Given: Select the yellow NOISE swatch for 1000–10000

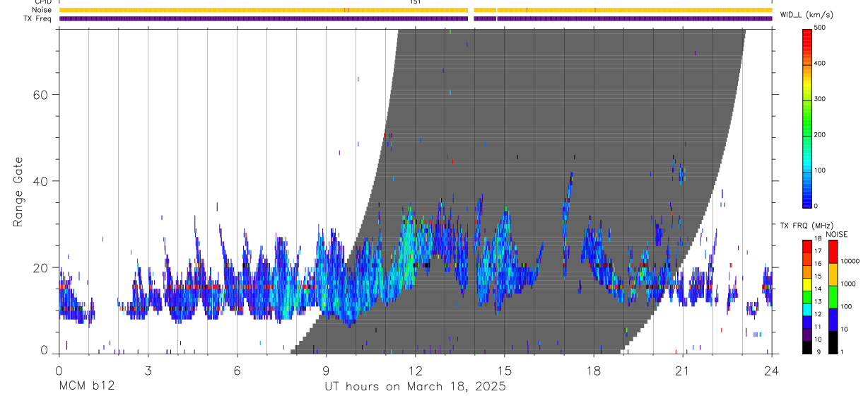Looking at the screenshot, I should click(833, 274).
